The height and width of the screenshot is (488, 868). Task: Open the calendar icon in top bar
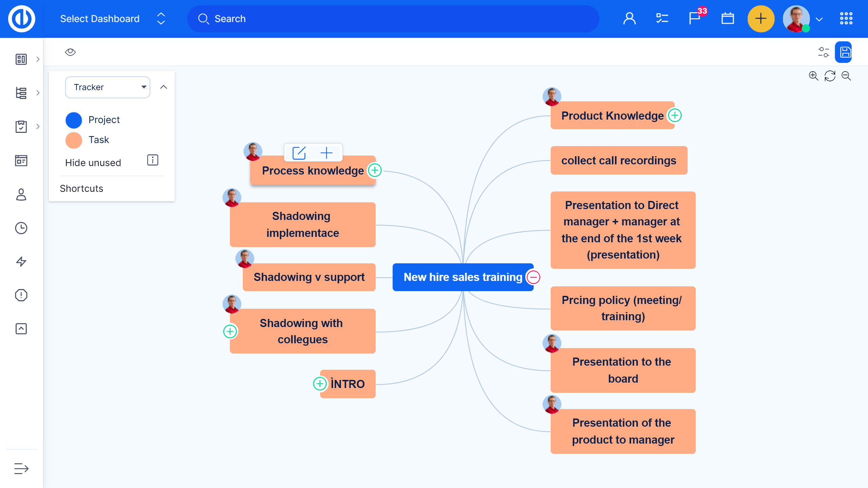pyautogui.click(x=727, y=18)
